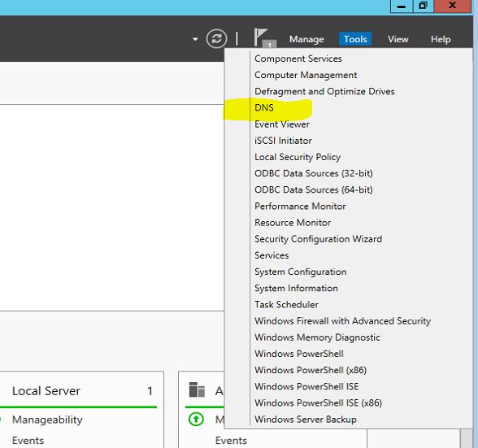This screenshot has height=448, width=478.
Task: Click the green up-arrow status icon
Action: (x=196, y=419)
